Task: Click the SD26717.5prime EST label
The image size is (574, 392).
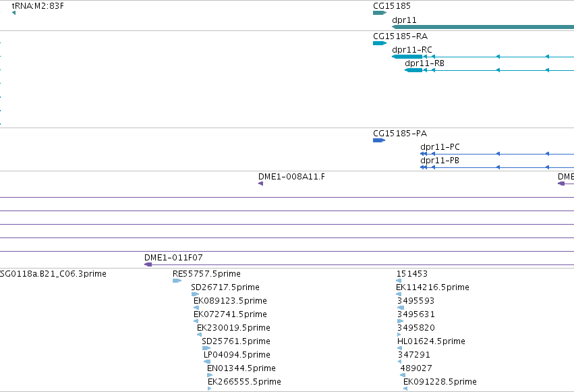Action: (x=225, y=287)
